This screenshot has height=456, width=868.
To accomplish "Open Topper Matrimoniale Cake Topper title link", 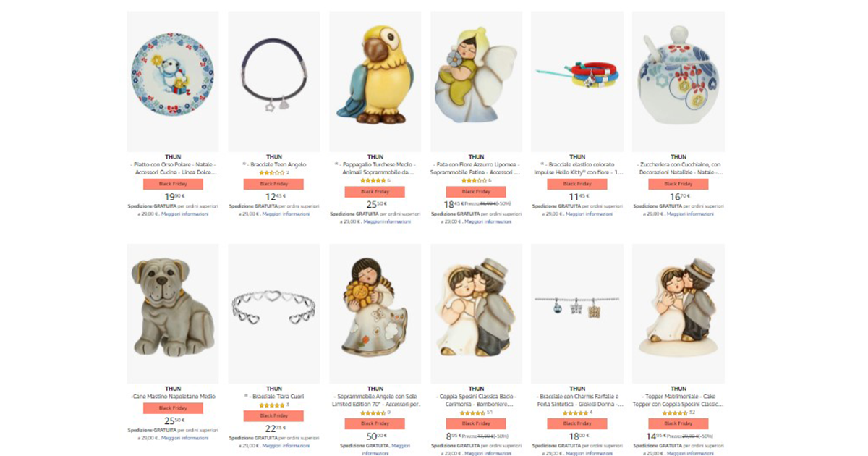I will pos(678,400).
